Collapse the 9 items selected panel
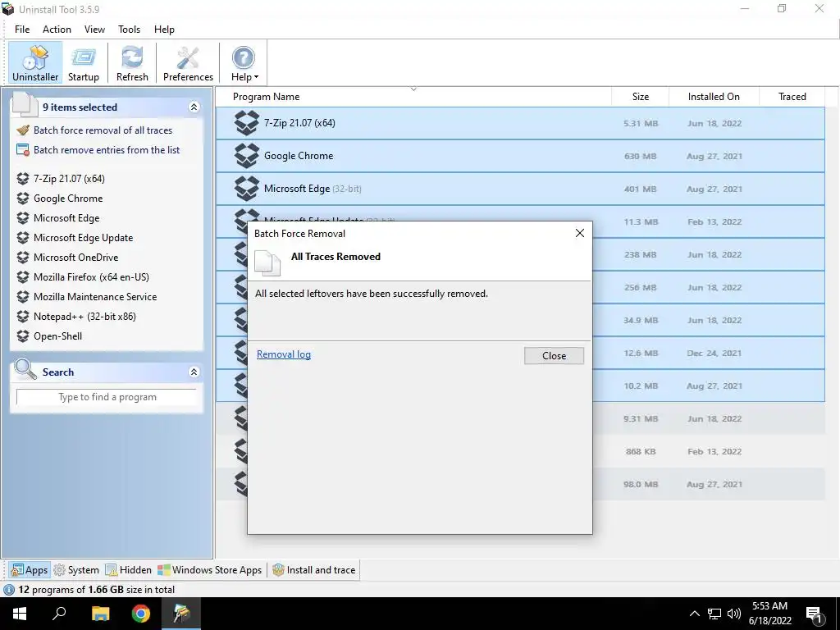Image resolution: width=840 pixels, height=630 pixels. (x=194, y=107)
